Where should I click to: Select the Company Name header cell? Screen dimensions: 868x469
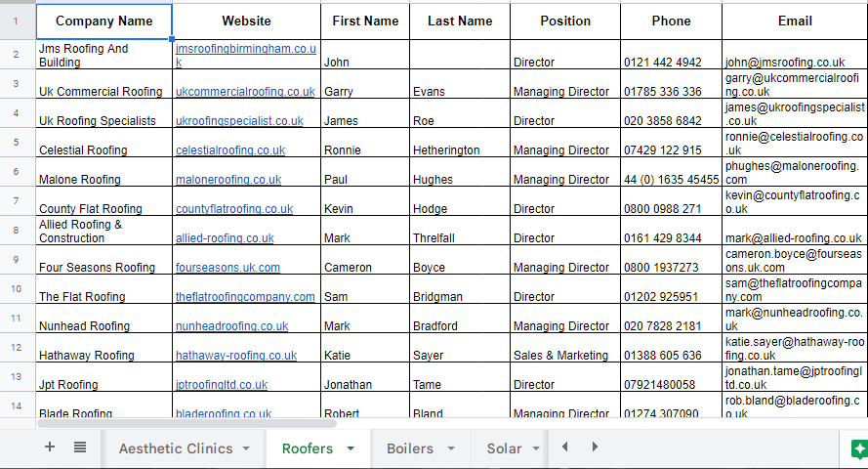104,21
